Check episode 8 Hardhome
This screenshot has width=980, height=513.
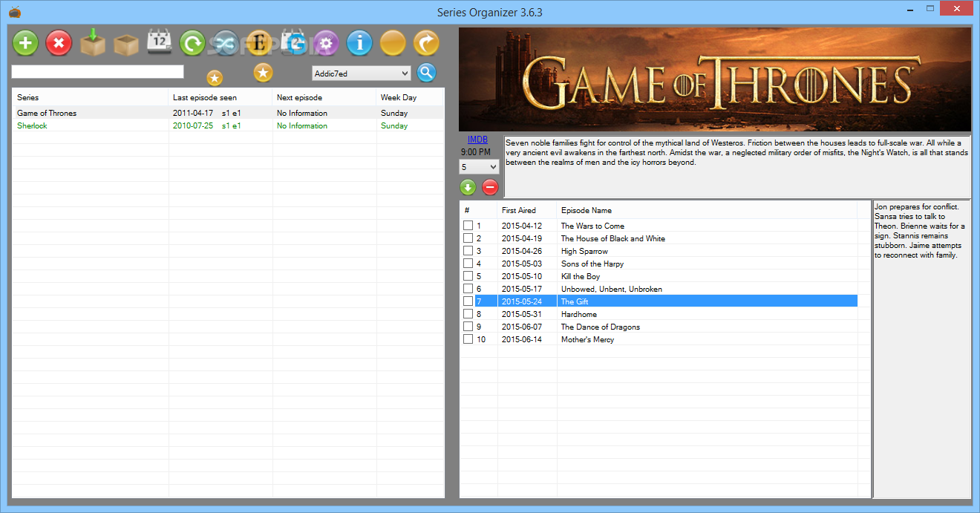point(468,314)
